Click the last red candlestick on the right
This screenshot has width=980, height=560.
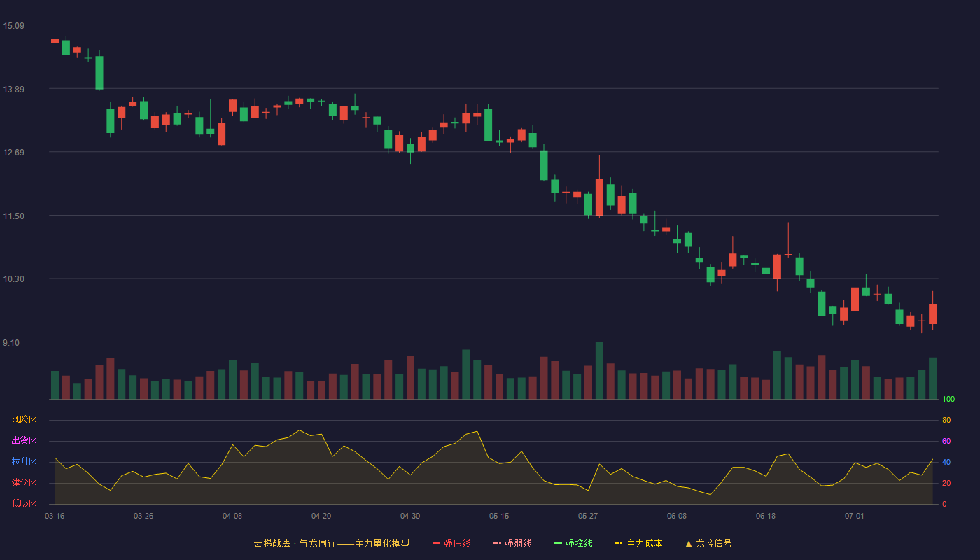[x=932, y=314]
